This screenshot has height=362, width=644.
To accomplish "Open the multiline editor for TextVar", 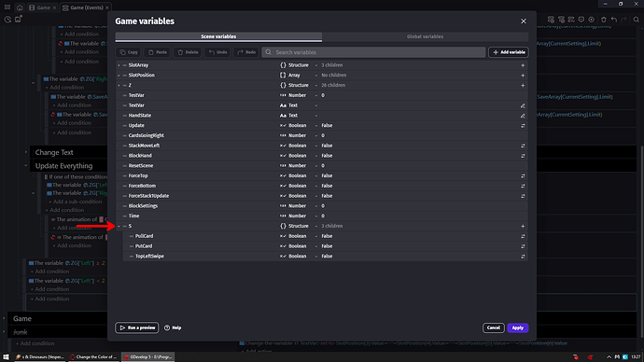I will tap(523, 105).
